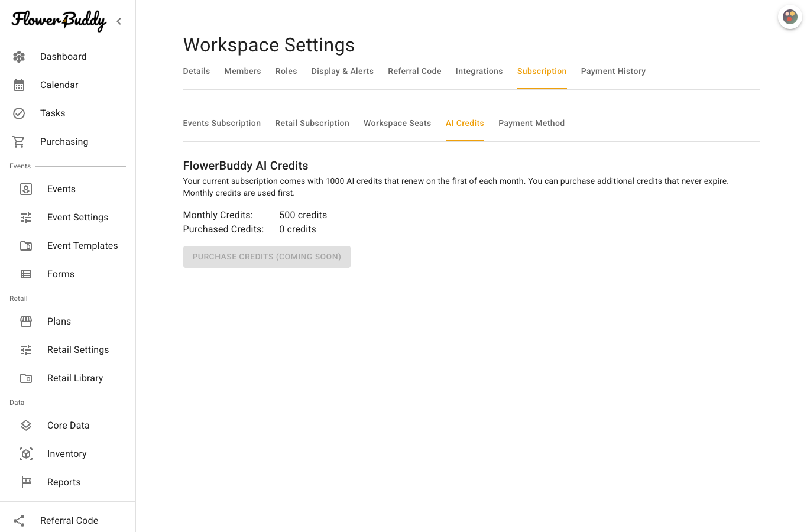The width and height of the screenshot is (807, 532).
Task: Open the Payment Method sub-tab
Action: (x=531, y=124)
